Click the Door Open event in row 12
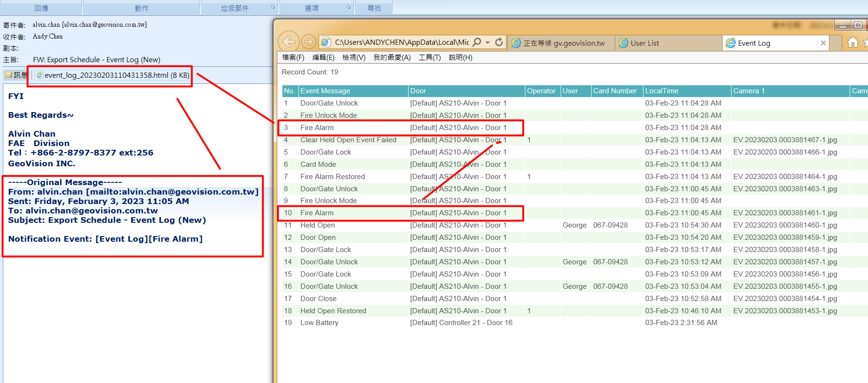 pos(318,237)
